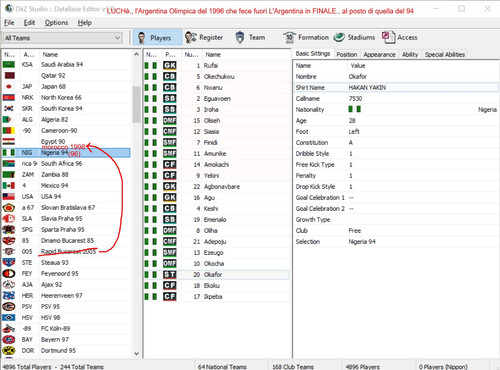Switch to the Special Abilities tab
The height and width of the screenshot is (370, 500).
(x=445, y=55)
